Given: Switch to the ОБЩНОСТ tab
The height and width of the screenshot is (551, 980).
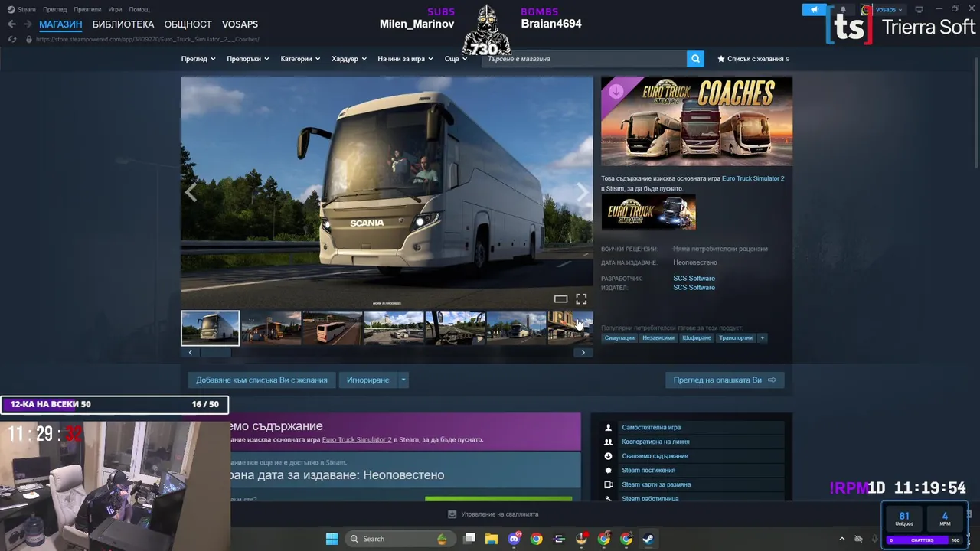Looking at the screenshot, I should (x=188, y=24).
